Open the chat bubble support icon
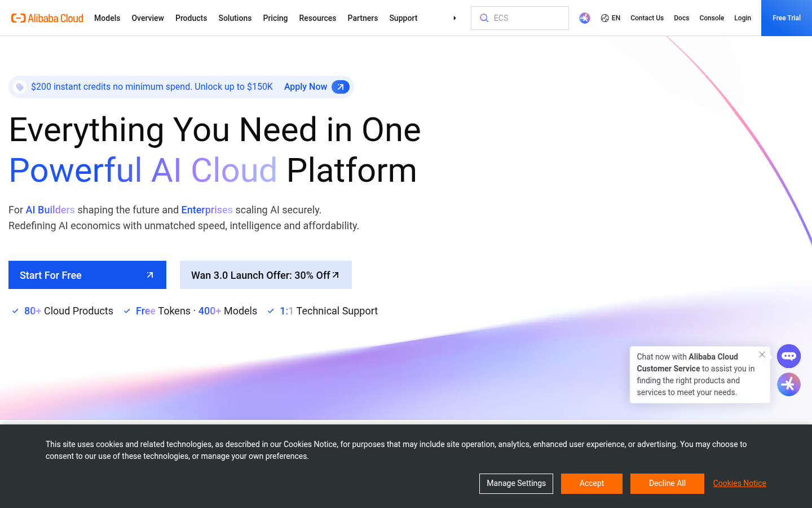 pyautogui.click(x=789, y=356)
